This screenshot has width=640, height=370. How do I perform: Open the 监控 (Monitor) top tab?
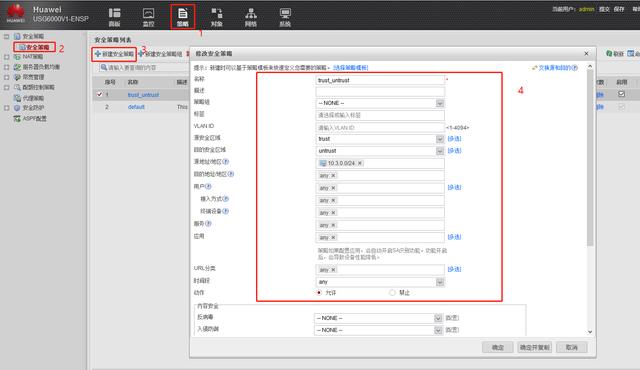tap(149, 17)
